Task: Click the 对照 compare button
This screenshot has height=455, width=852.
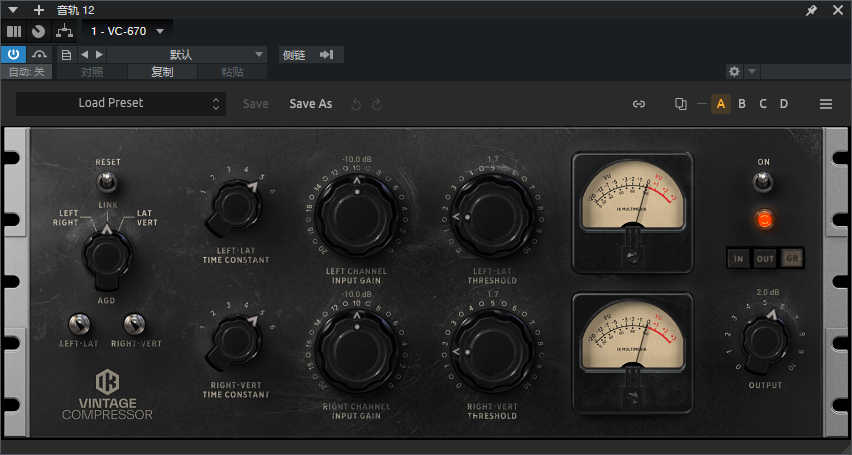Action: pyautogui.click(x=92, y=72)
